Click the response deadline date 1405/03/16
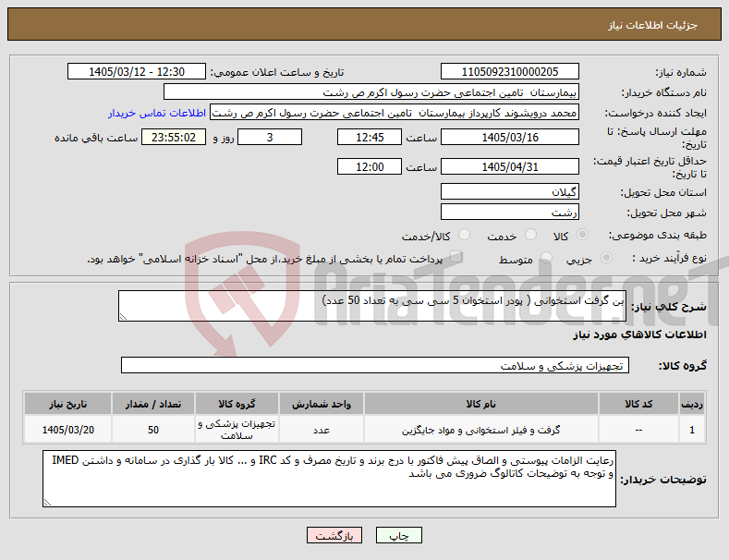729x560 pixels. point(509,137)
